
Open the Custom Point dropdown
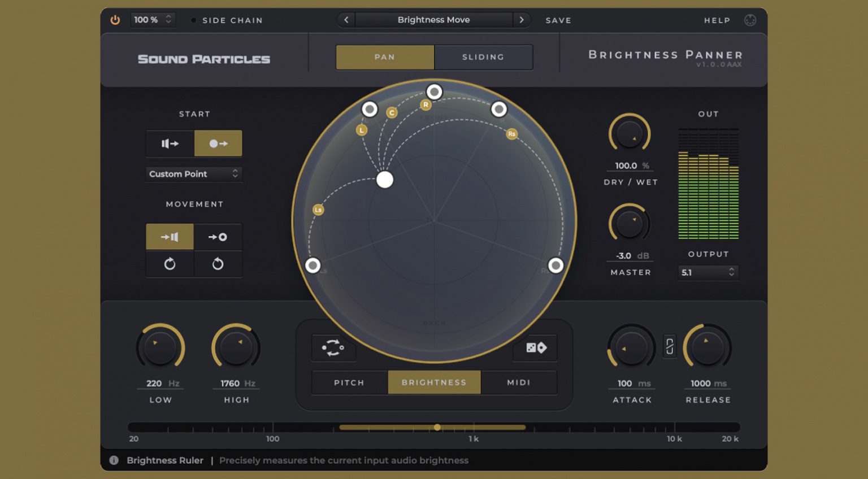pyautogui.click(x=194, y=174)
